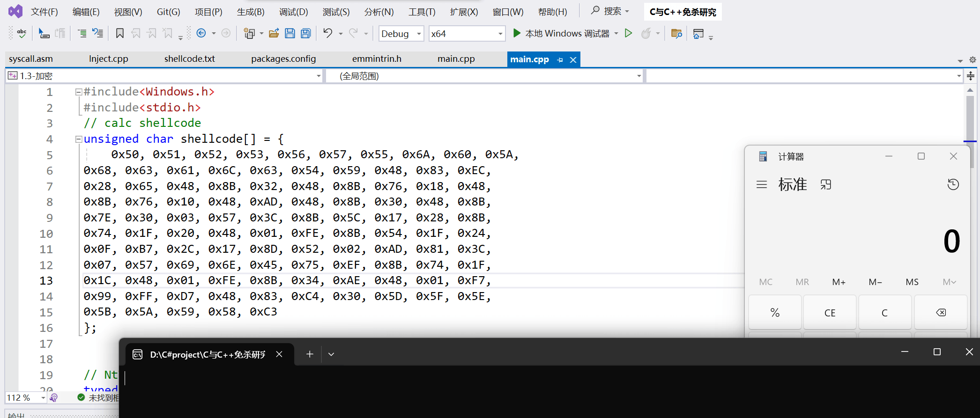This screenshot has height=418, width=980.
Task: Open the 调试(D) menu
Action: 293,12
